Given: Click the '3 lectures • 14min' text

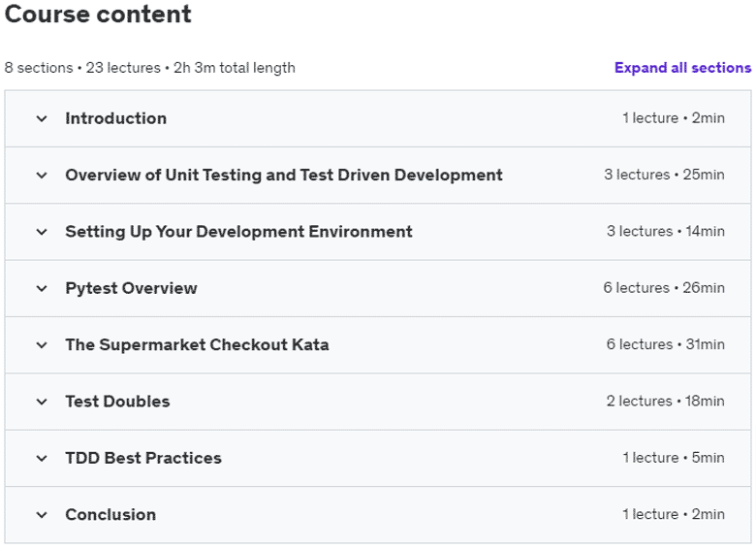Looking at the screenshot, I should (665, 231).
